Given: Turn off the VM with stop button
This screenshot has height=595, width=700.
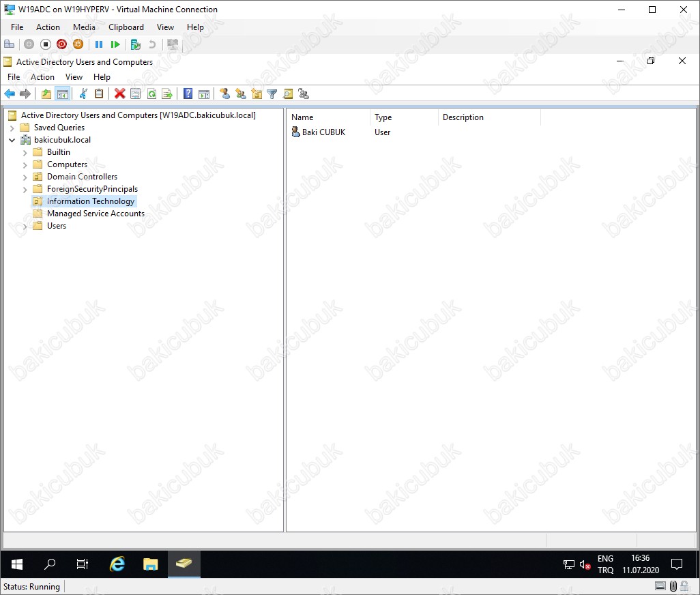Looking at the screenshot, I should (46, 44).
